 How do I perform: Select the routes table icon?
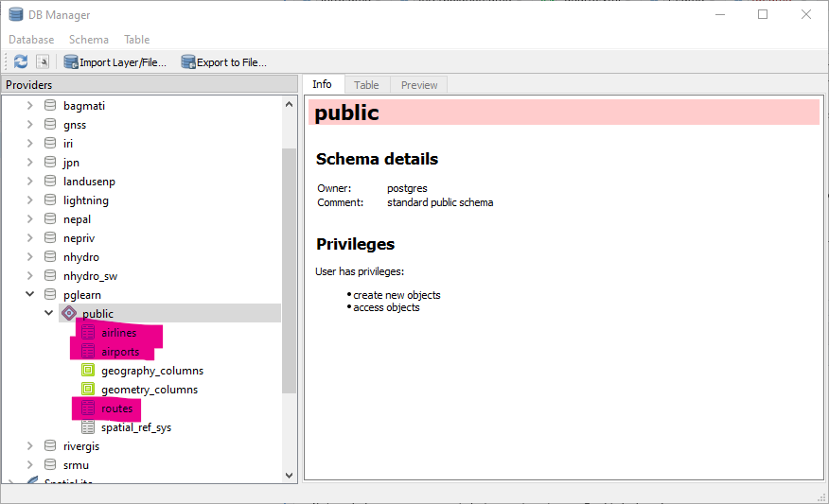coord(88,408)
